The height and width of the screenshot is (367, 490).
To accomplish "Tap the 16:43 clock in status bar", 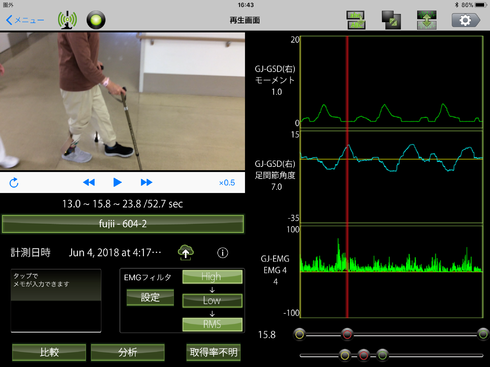I will point(246,5).
